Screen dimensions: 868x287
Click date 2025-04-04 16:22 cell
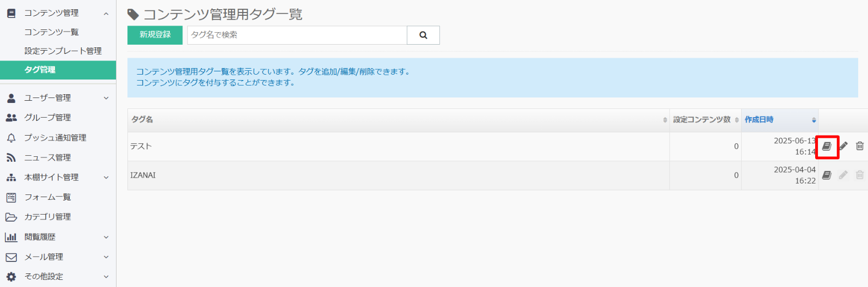coord(780,175)
